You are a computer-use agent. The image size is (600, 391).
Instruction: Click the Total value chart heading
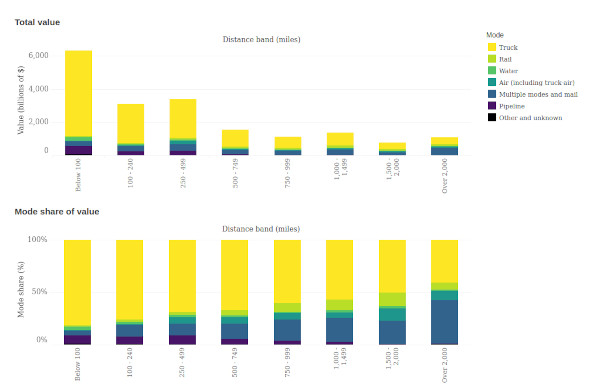point(37,22)
